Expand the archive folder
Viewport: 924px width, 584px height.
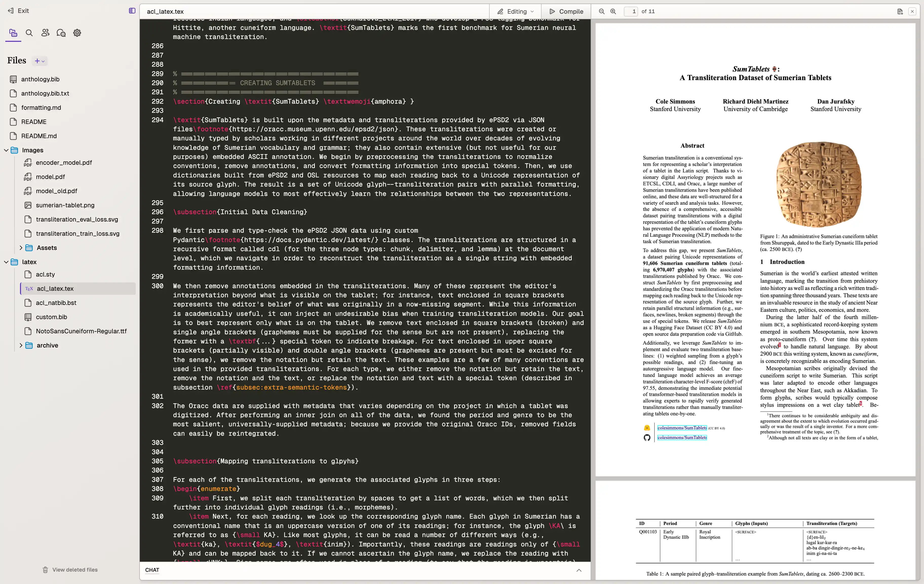22,345
